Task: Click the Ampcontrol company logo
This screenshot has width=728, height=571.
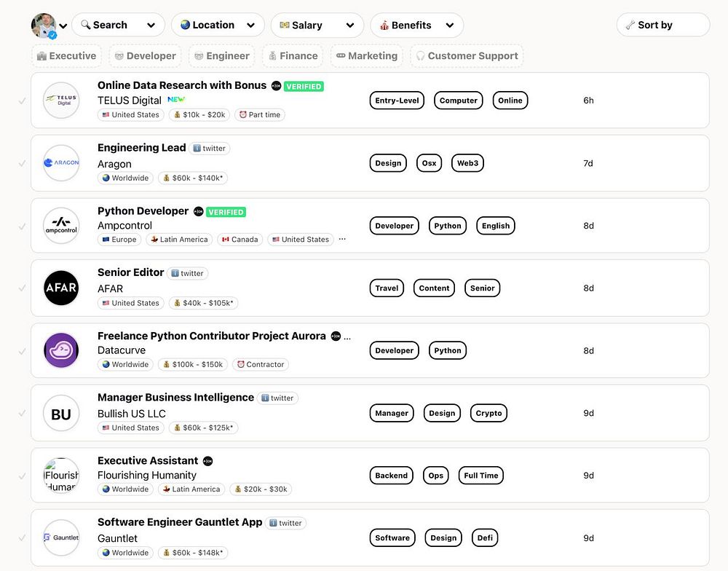Action: 61,226
